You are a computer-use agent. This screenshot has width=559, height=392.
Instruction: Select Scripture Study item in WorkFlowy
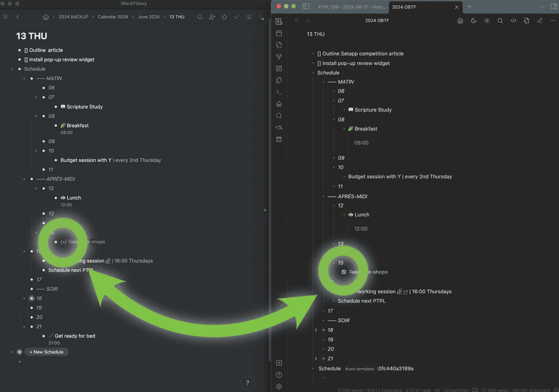coord(84,107)
